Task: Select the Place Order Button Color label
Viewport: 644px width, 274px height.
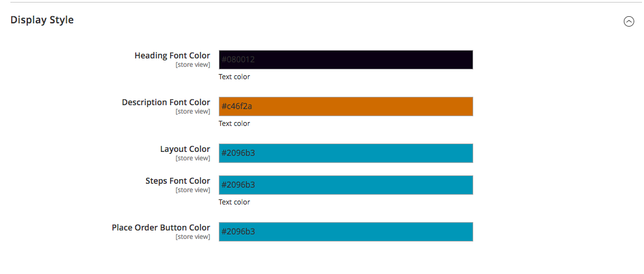Action: tap(160, 228)
